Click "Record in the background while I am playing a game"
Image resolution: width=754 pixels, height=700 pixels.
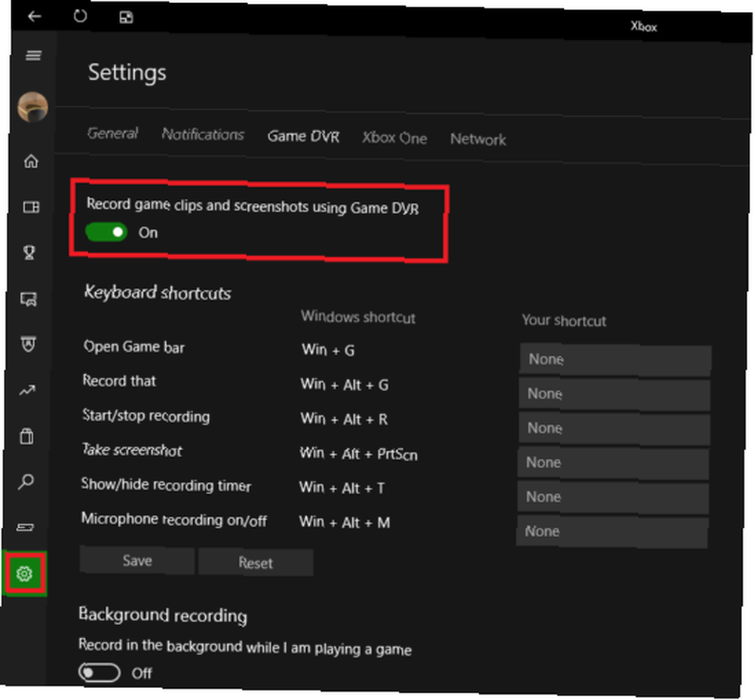(x=245, y=646)
